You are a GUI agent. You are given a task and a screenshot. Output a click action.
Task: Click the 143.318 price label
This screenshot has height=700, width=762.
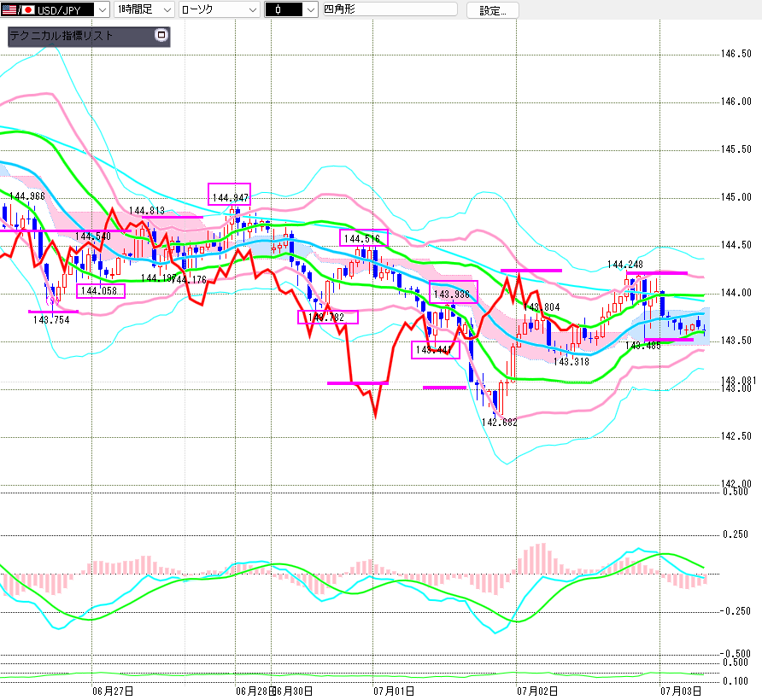point(571,361)
